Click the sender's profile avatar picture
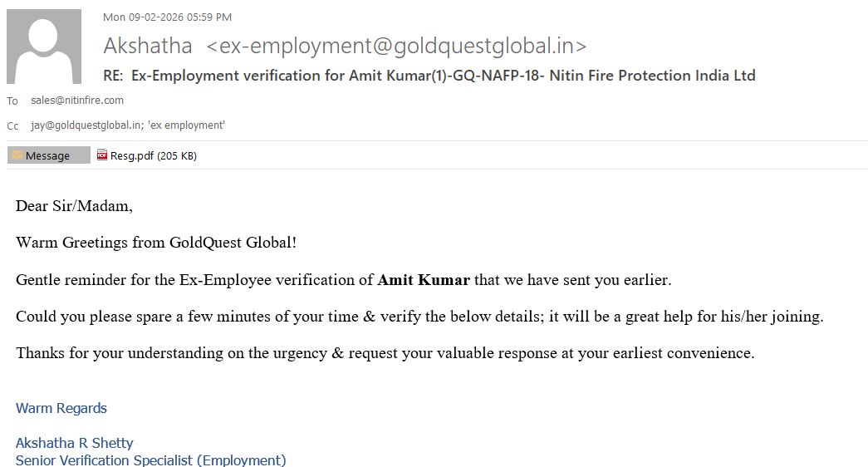Viewport: 868px width, 467px height. click(44, 47)
